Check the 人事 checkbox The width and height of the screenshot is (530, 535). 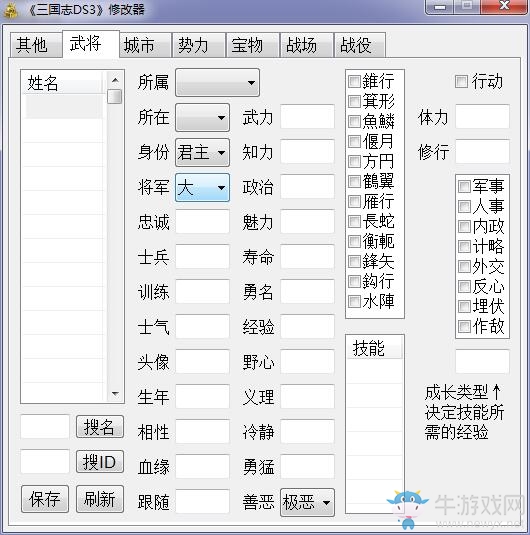click(x=464, y=206)
